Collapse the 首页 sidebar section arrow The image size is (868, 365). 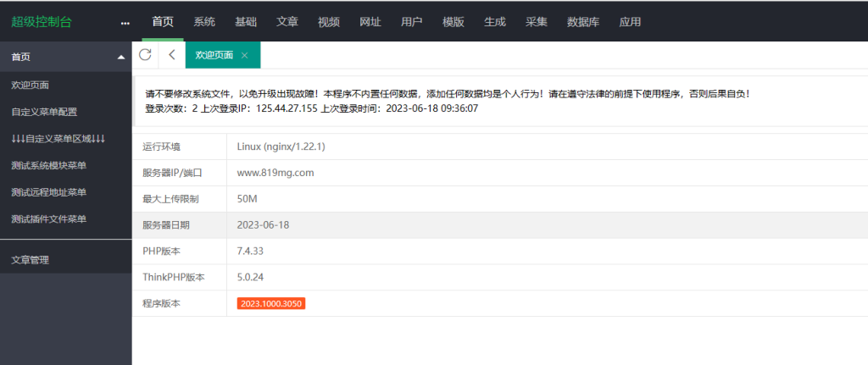(x=121, y=57)
